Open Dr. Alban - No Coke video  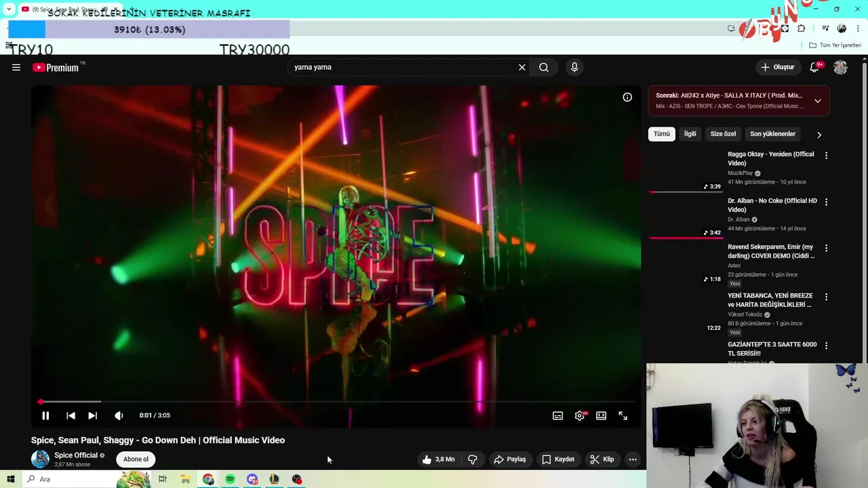coord(772,205)
